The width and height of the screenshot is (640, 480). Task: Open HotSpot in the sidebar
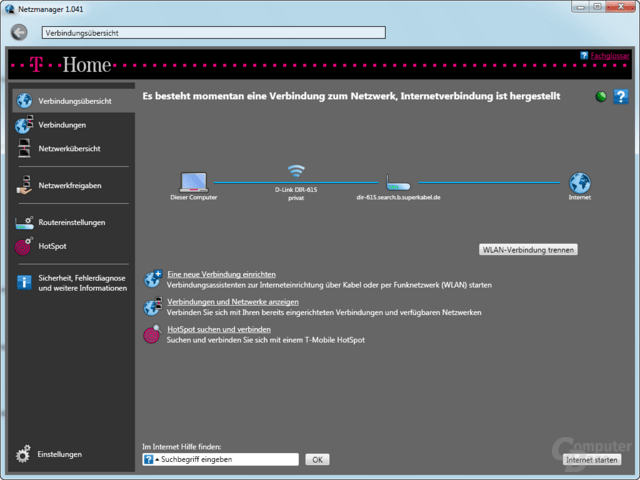[52, 246]
